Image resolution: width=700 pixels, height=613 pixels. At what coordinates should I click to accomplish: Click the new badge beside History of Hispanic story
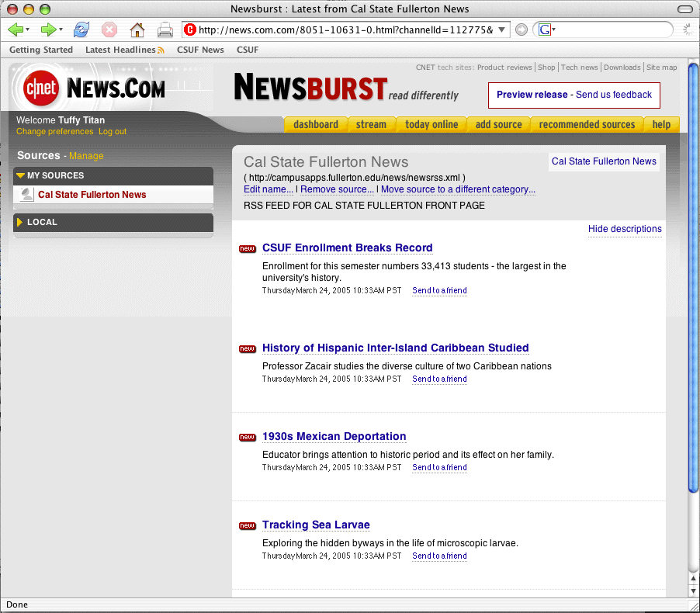[248, 348]
